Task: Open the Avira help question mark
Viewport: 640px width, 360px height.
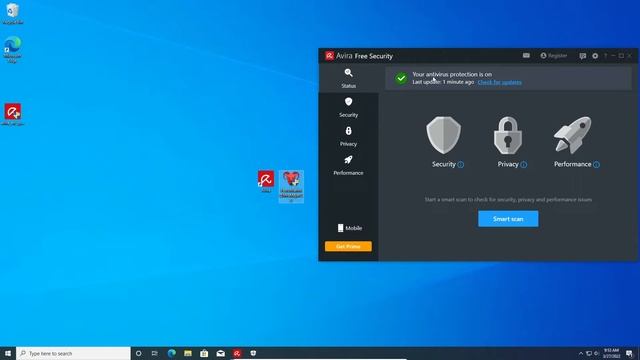Action: coord(605,56)
